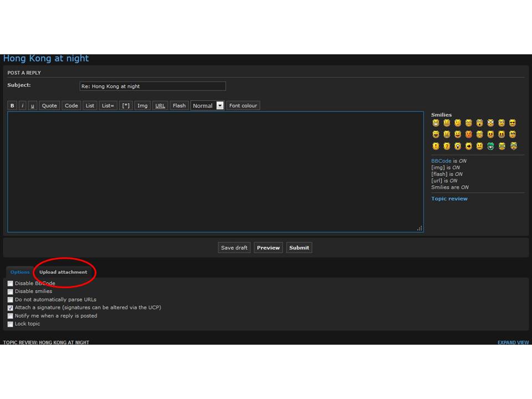Insert the question mark smiley
Viewport: 532px width, 399px height.
[x=447, y=146]
